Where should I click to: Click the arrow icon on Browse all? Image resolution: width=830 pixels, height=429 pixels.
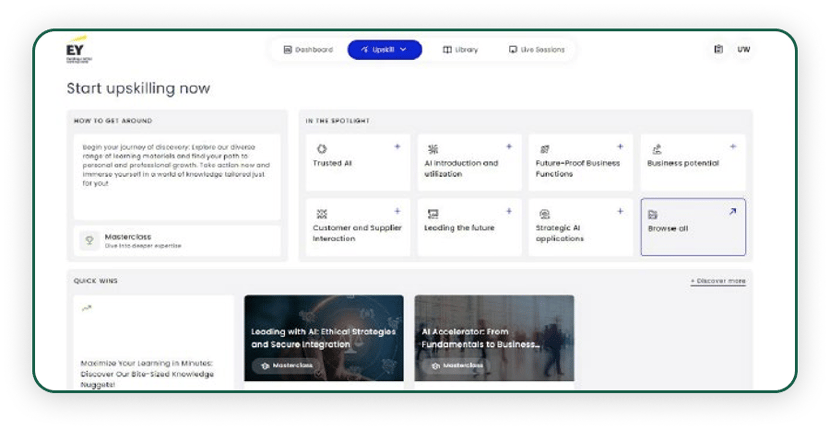[x=732, y=211]
